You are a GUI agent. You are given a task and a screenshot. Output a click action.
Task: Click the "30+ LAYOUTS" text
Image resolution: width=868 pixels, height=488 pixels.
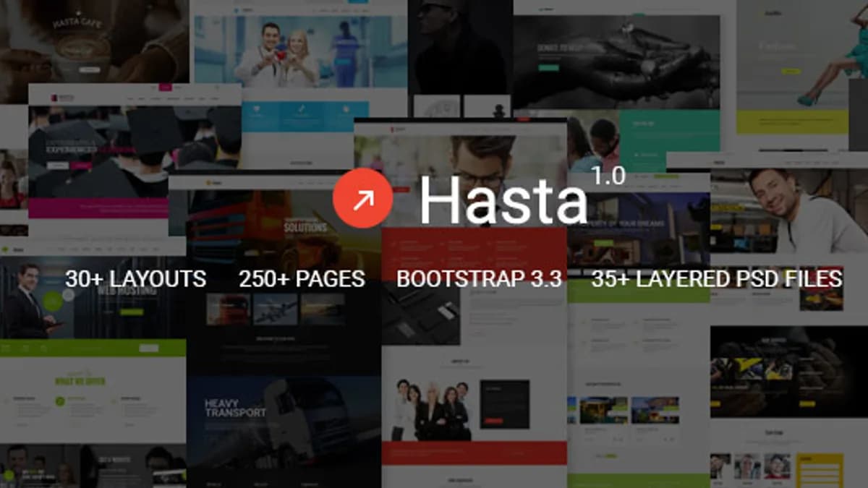[x=135, y=279]
